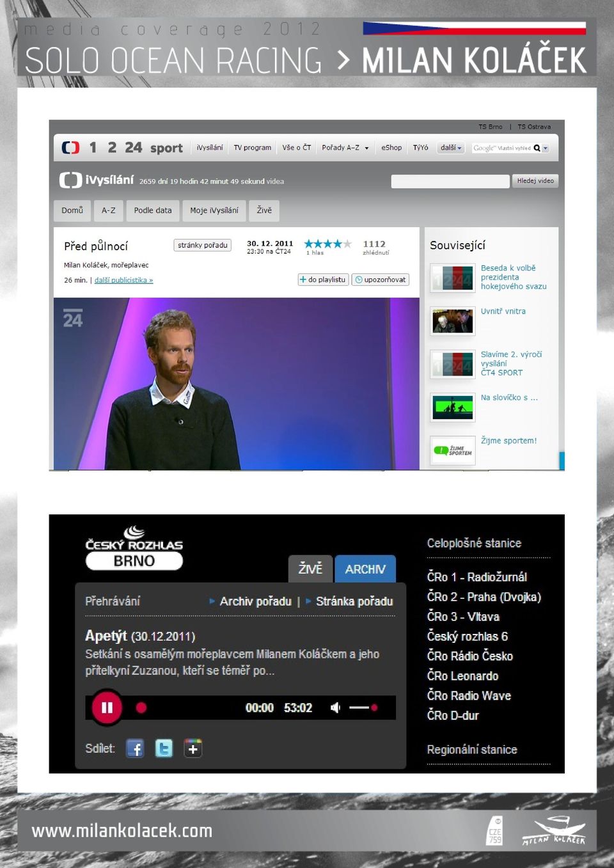Click the stránky pořadu button
This screenshot has height=868, width=614.
pos(203,245)
